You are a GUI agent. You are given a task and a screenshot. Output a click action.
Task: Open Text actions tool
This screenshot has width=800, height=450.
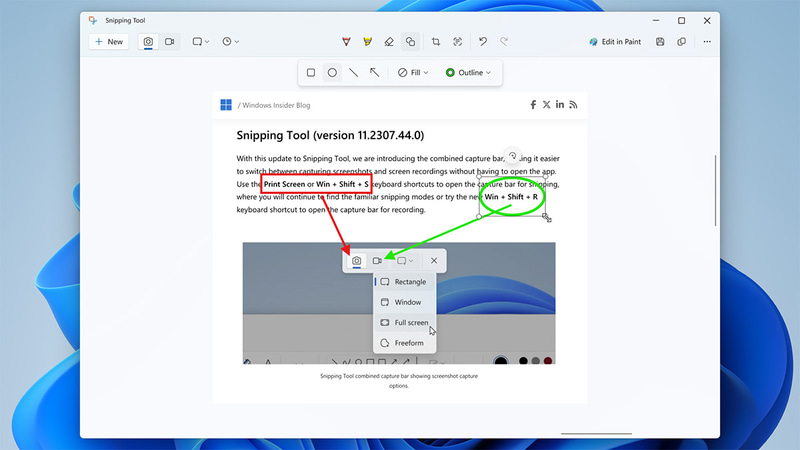point(458,42)
